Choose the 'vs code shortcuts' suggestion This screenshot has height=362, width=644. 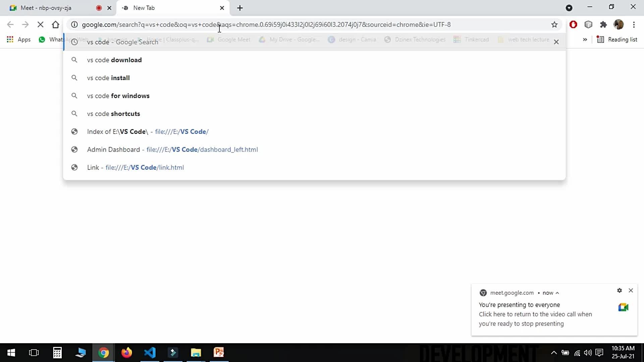(314, 114)
